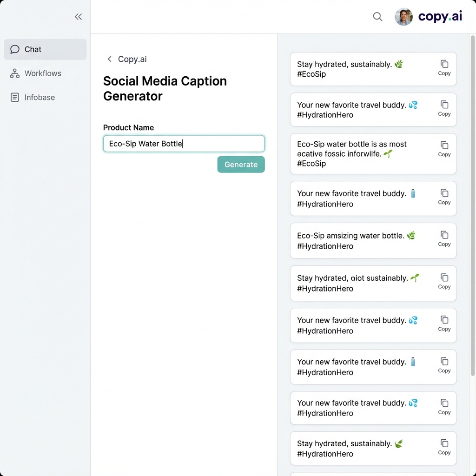The width and height of the screenshot is (476, 476).
Task: Open the Chat section in sidebar
Action: click(x=45, y=49)
